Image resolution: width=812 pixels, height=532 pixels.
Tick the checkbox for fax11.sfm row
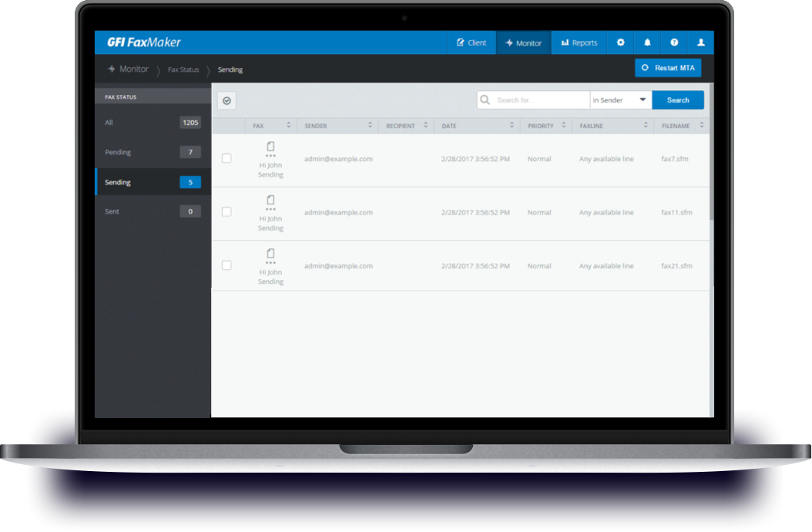pyautogui.click(x=226, y=211)
